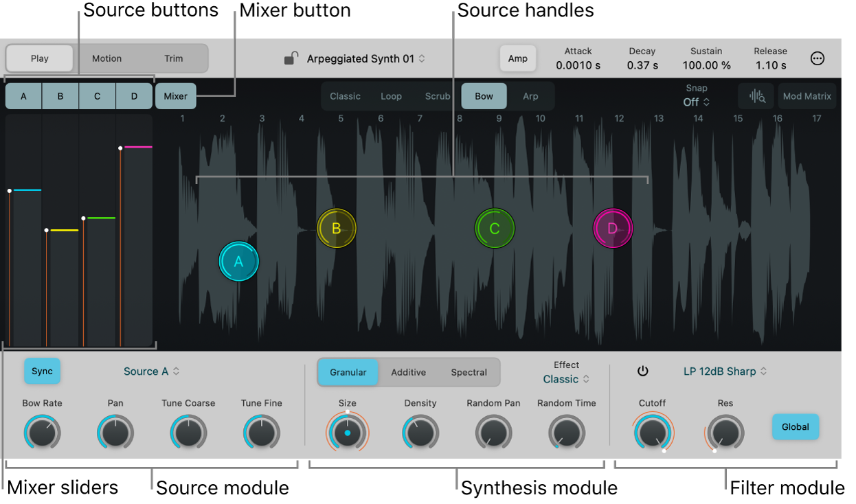Click the Size knob
The image size is (856, 504).
point(348,433)
